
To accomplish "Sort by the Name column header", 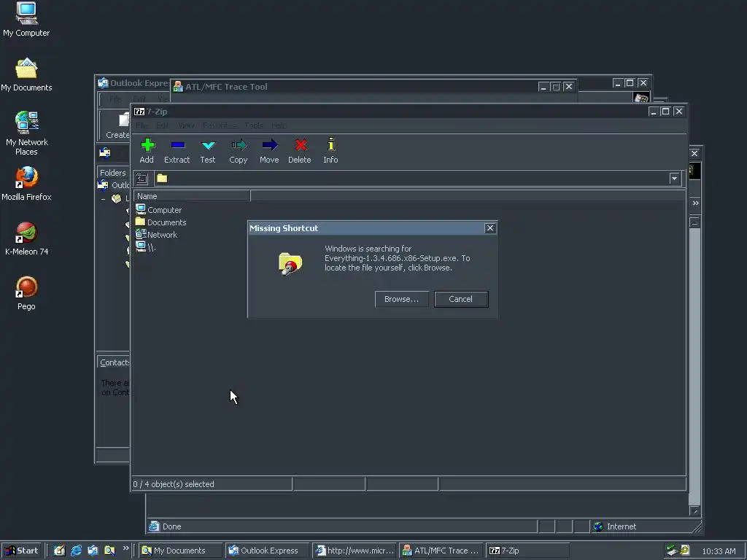I will coord(192,196).
